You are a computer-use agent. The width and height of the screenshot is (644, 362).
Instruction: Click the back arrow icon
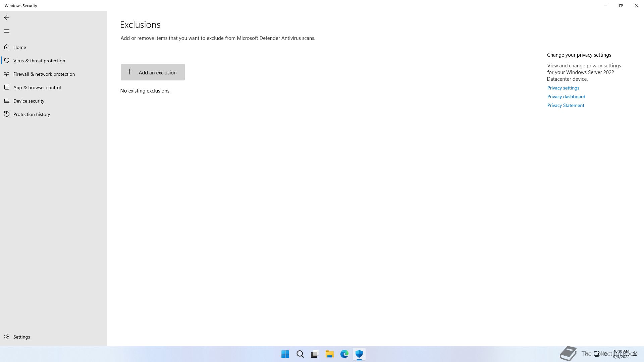pos(7,17)
